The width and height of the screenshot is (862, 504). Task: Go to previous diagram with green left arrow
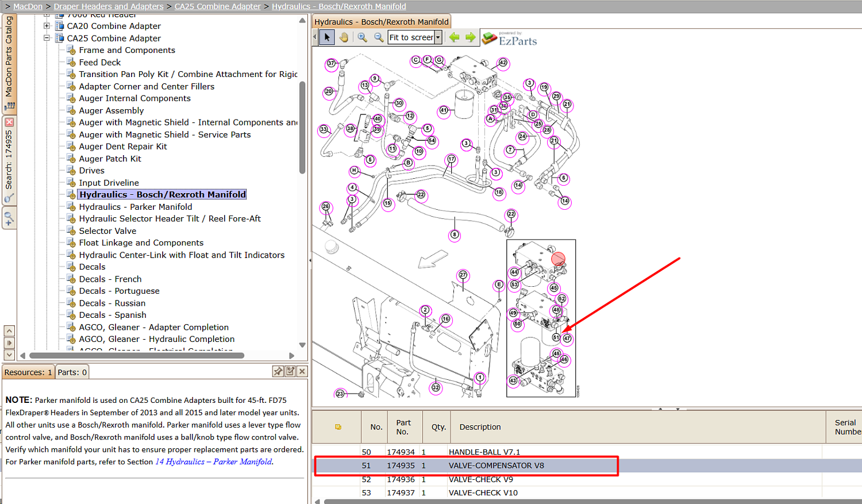[455, 37]
